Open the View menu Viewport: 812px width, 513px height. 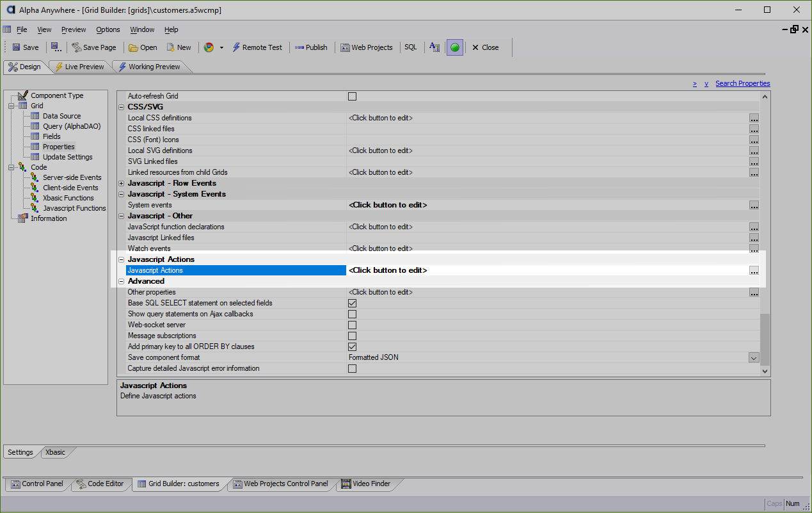44,29
